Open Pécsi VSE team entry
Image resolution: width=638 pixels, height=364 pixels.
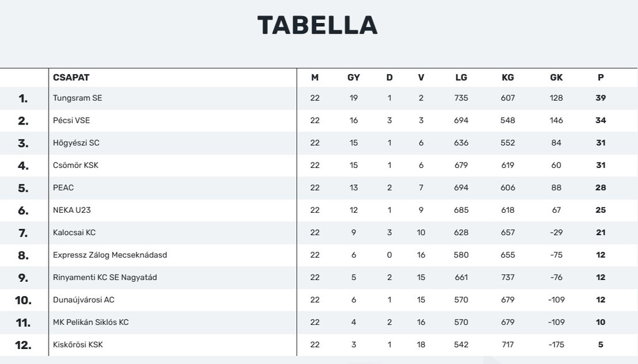click(71, 120)
